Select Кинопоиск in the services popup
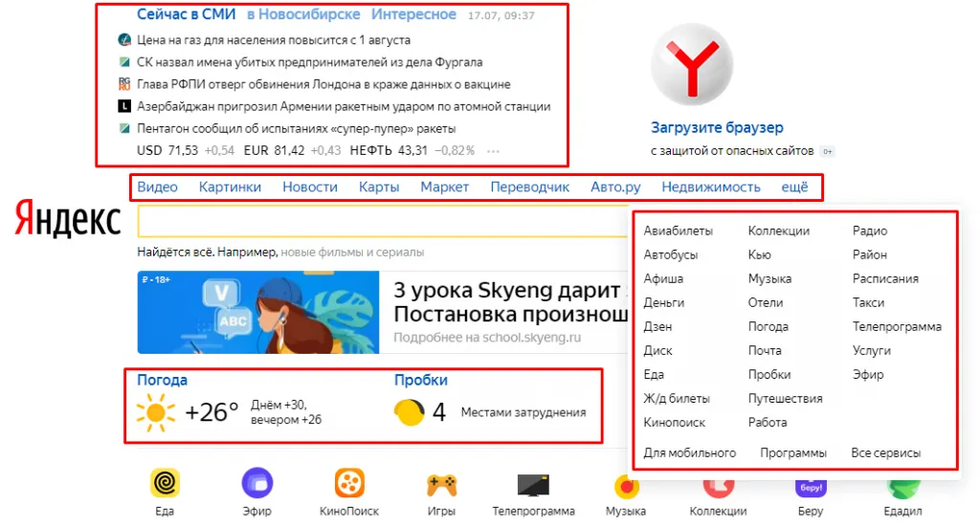This screenshot has height=528, width=980. coord(675,423)
